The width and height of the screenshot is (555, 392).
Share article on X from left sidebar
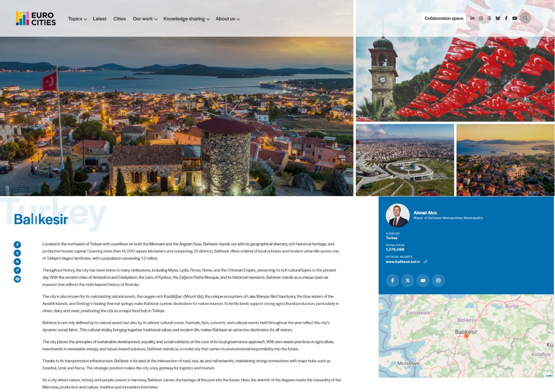pos(17,253)
